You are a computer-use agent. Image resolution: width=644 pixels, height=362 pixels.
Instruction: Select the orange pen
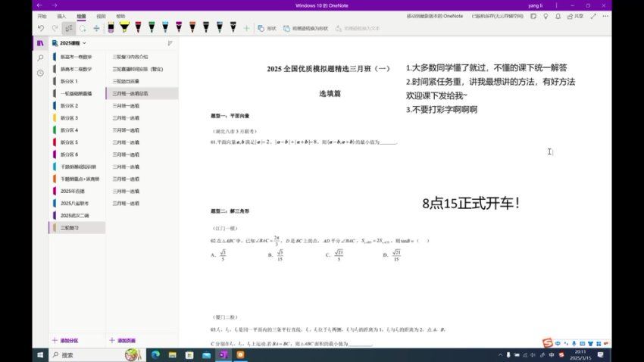click(192, 27)
